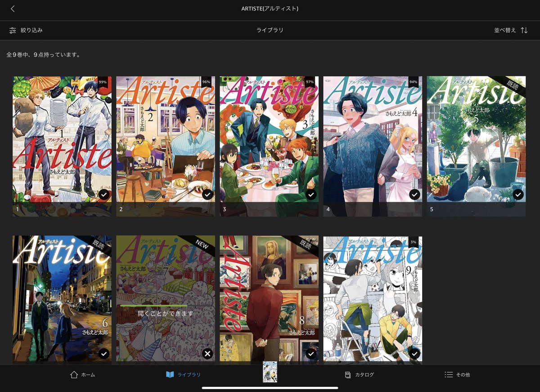Tap the volume 7 download progress bar
Image resolution: width=540 pixels, height=392 pixels.
[154, 306]
